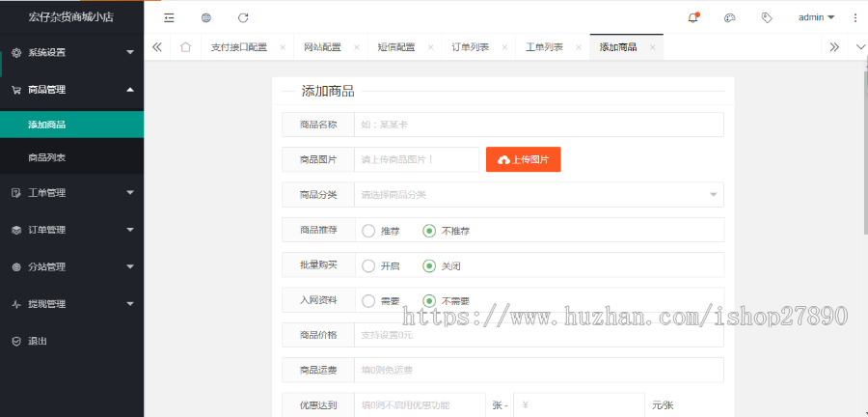Click the 商品管理 cart icon in sidebar

16,90
